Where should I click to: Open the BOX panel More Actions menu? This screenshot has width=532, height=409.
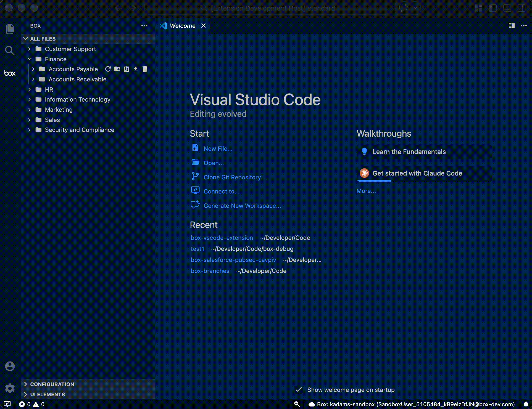tap(144, 26)
